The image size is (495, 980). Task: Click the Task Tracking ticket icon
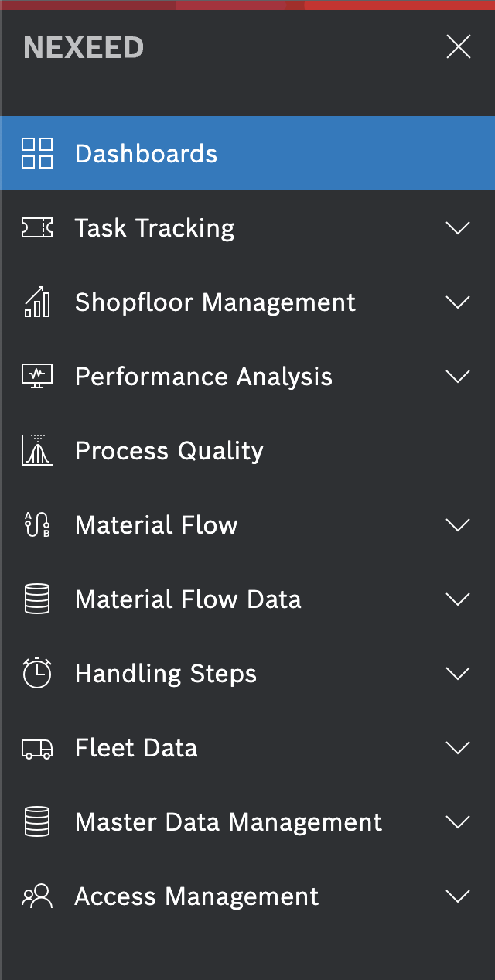click(x=37, y=227)
